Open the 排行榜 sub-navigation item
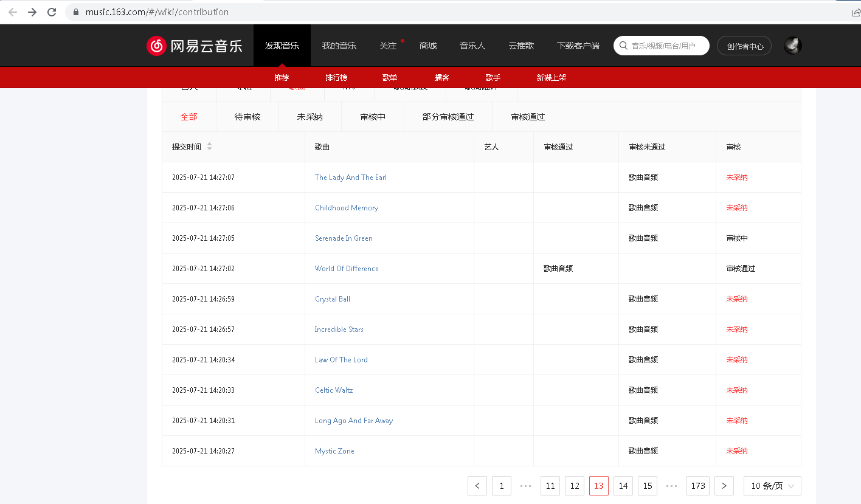The width and height of the screenshot is (861, 504). click(x=336, y=78)
